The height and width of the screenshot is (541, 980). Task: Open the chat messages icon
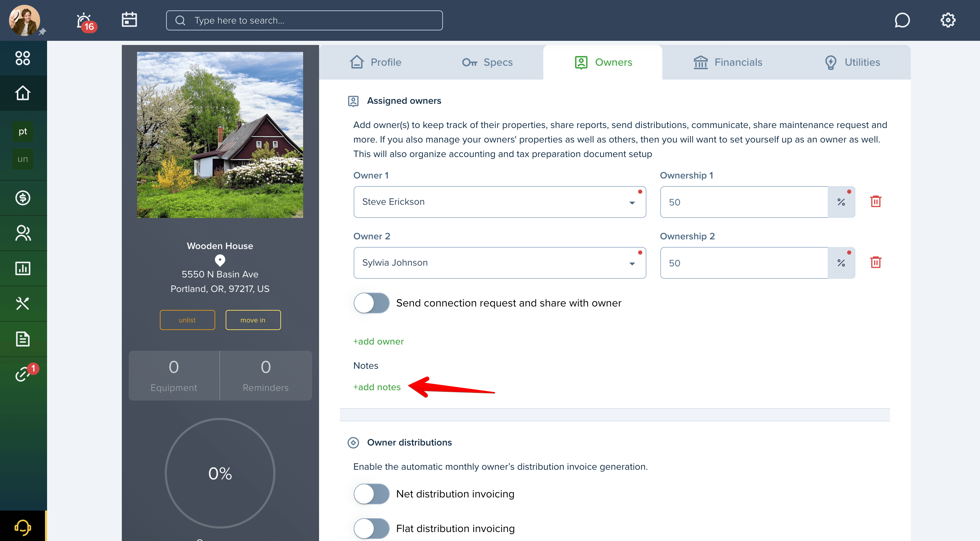tap(902, 20)
